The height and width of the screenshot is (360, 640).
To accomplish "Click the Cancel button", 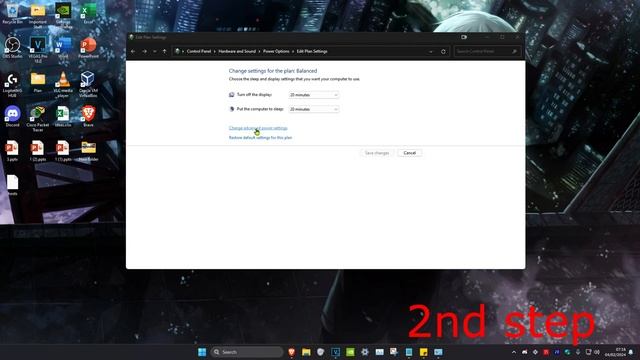I will click(409, 153).
